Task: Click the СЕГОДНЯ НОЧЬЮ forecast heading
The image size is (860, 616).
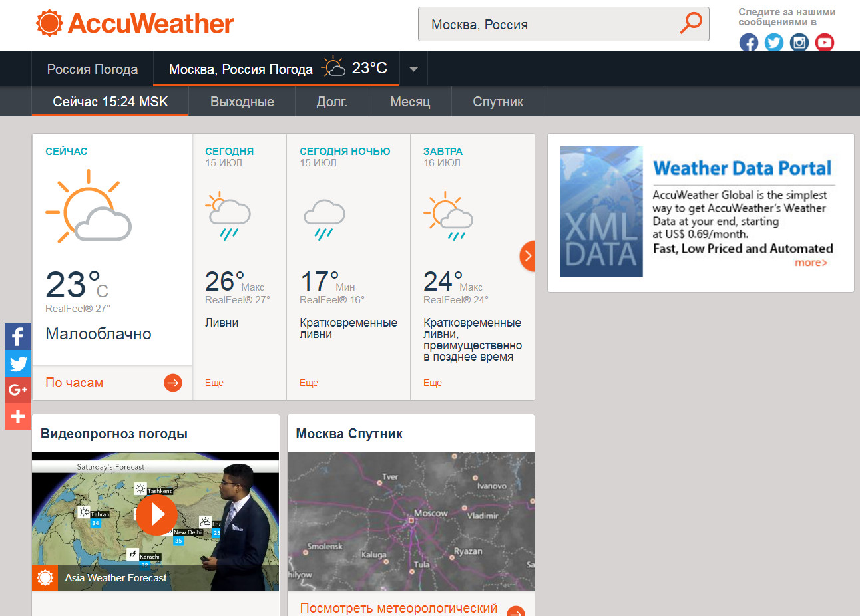Action: 345,152
